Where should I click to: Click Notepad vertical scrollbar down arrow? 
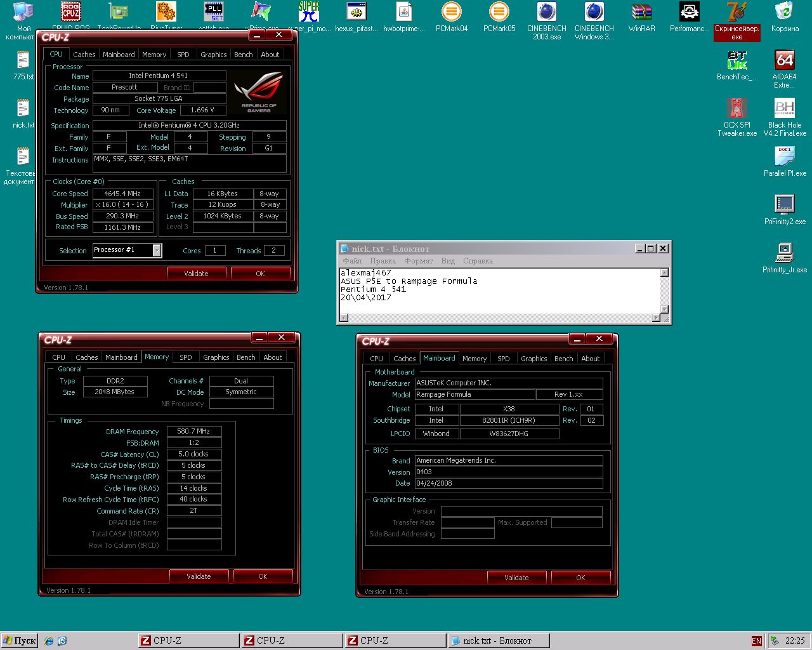coord(664,309)
